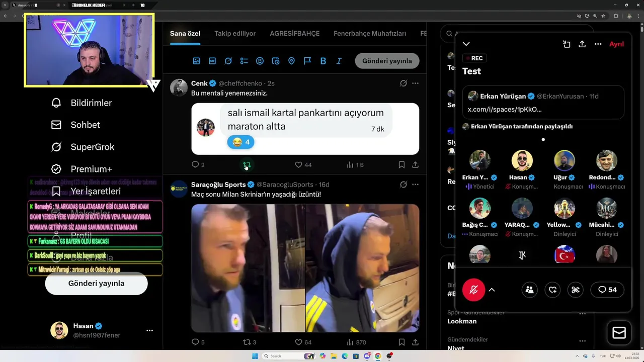Tag a location on the post
The image size is (644, 362).
[x=291, y=61]
